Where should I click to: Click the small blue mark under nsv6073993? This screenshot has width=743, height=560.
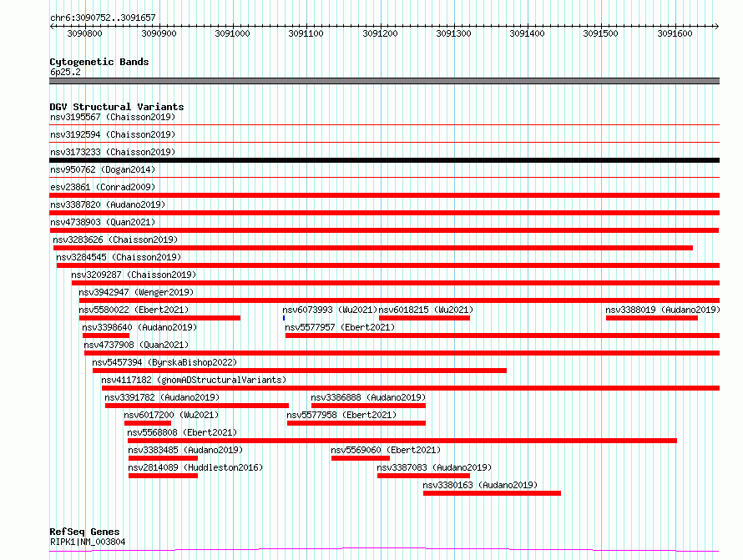pos(284,318)
